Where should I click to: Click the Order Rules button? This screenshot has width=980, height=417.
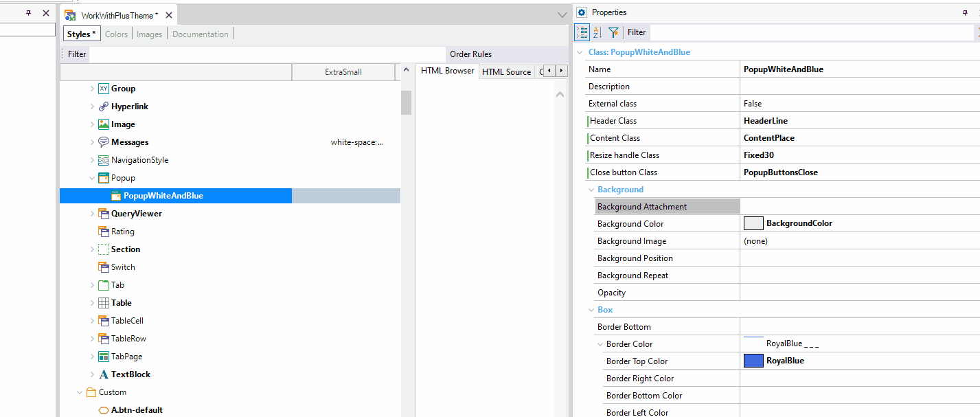tap(470, 54)
